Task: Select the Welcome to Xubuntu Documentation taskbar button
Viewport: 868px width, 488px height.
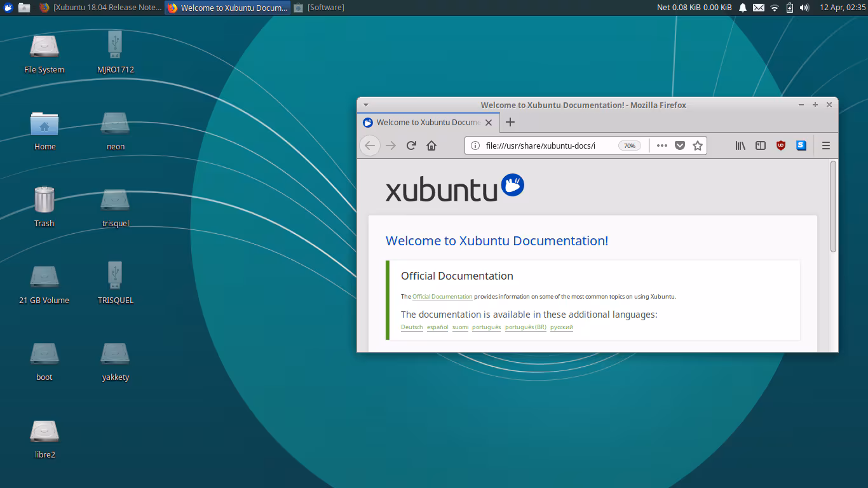Action: click(x=227, y=8)
